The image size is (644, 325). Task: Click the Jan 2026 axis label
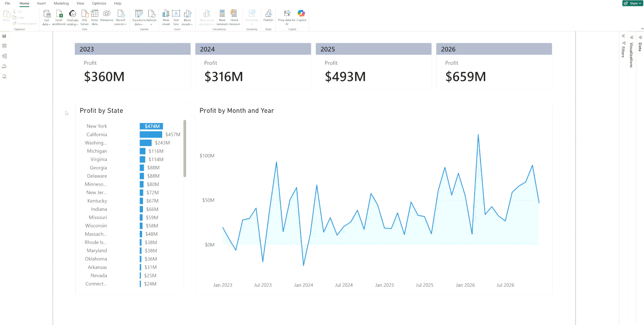coord(465,285)
